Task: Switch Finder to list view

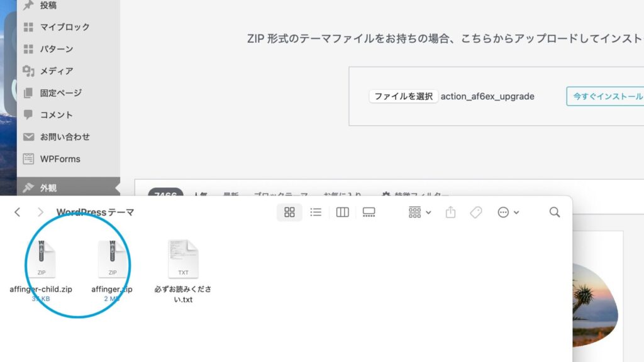Action: 316,212
